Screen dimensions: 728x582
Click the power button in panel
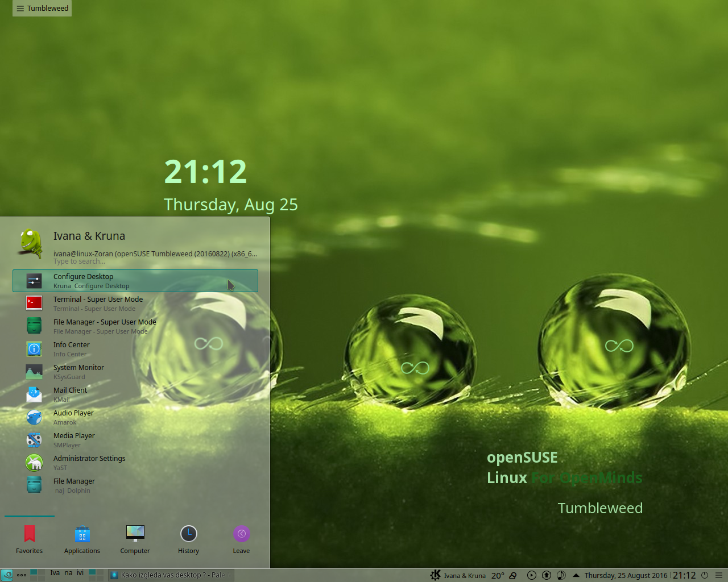pos(705,575)
